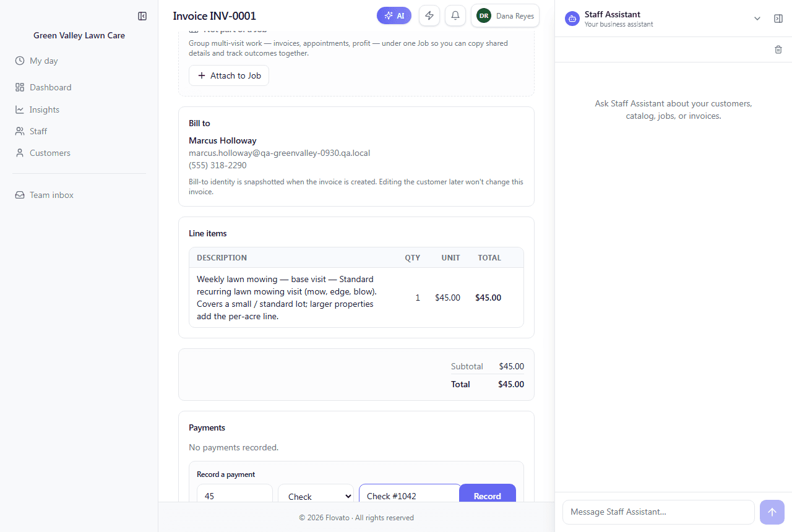Open Customers person icon
The width and height of the screenshot is (792, 532).
click(x=20, y=153)
